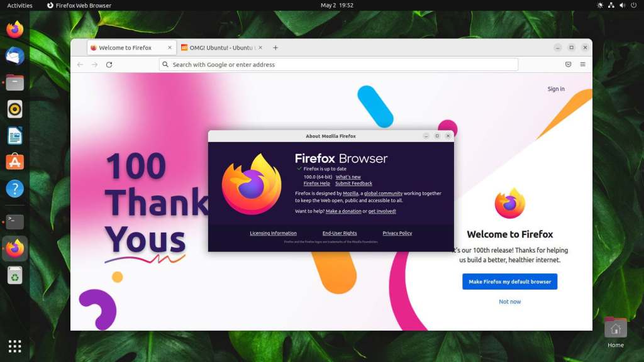Open the Trash icon in the dock
This screenshot has height=362, width=644.
[x=14, y=275]
